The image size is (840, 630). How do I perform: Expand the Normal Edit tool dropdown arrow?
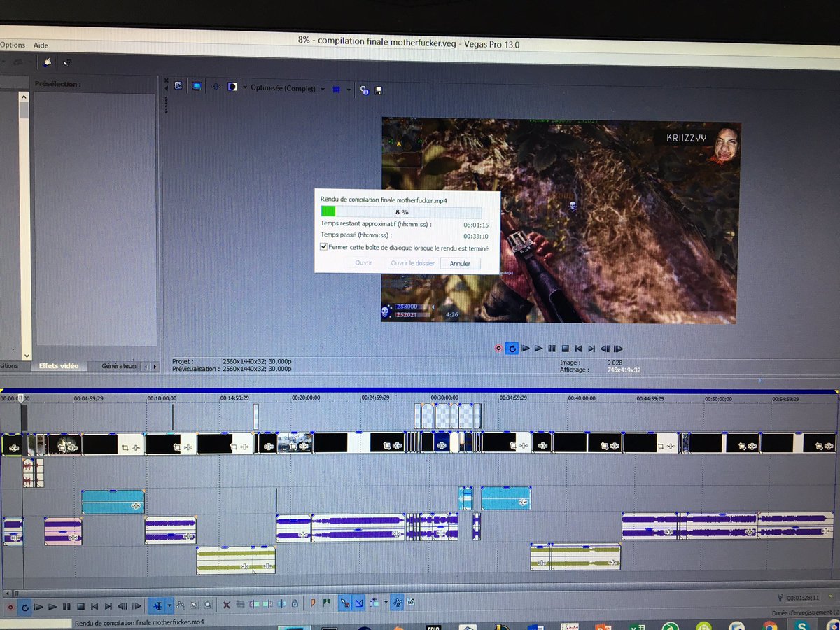(169, 606)
